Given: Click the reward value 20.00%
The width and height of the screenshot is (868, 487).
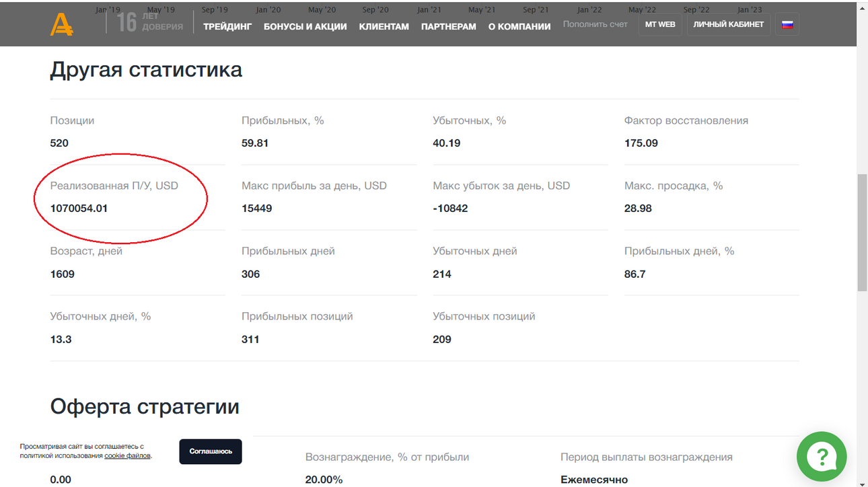Looking at the screenshot, I should [324, 480].
